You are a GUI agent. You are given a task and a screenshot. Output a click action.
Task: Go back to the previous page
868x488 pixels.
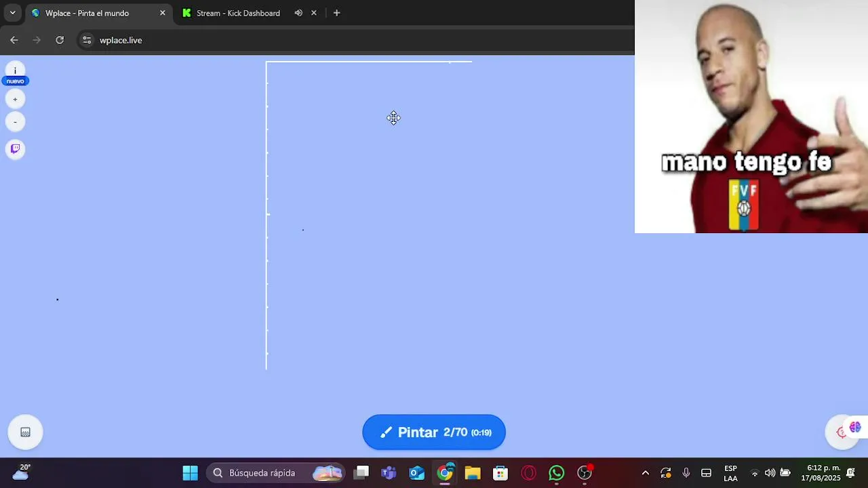point(14,40)
